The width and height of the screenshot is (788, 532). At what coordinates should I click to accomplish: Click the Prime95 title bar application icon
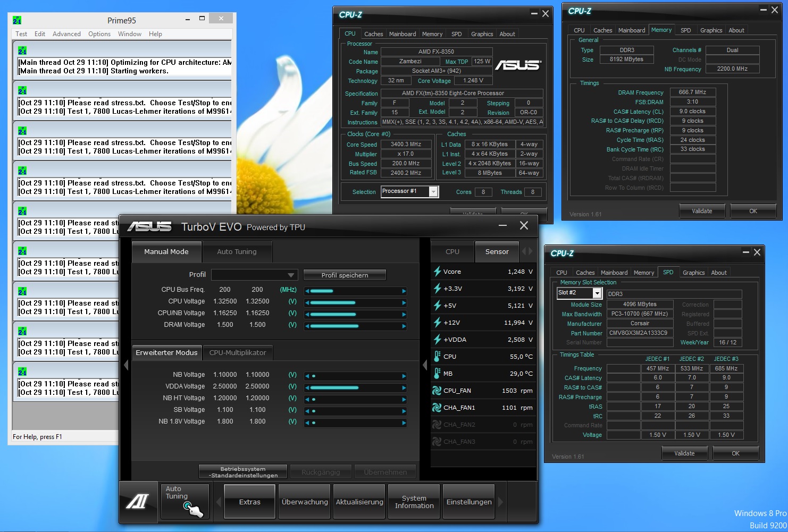tap(17, 20)
